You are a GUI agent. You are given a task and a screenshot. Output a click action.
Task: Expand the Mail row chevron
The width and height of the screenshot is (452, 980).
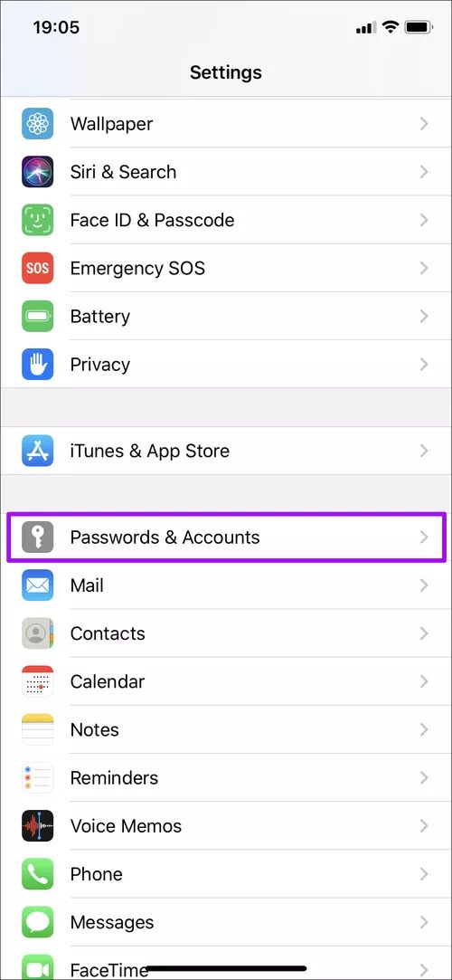coord(424,585)
